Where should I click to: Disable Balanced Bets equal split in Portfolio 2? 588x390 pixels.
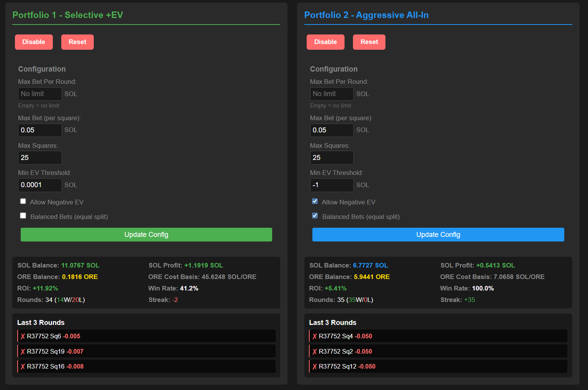(x=315, y=216)
